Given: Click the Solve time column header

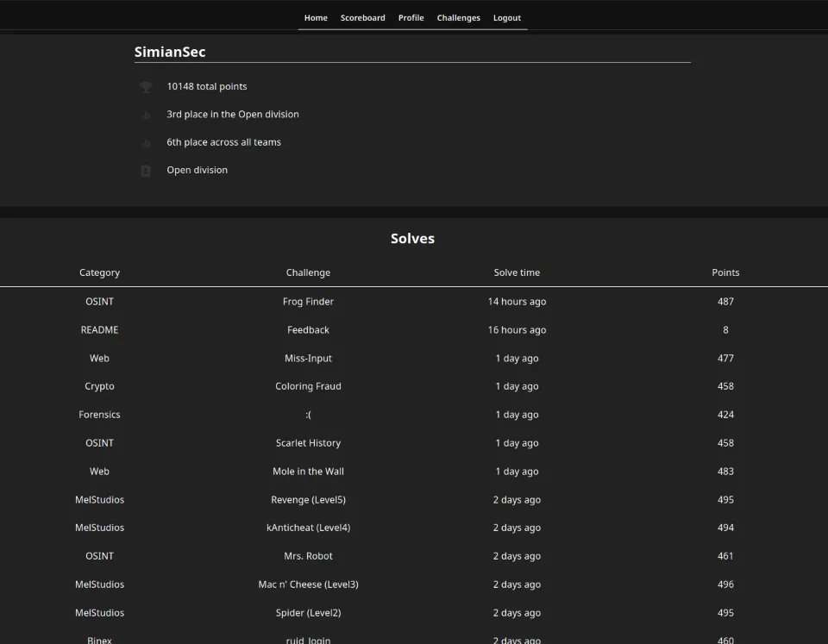Looking at the screenshot, I should 517,272.
